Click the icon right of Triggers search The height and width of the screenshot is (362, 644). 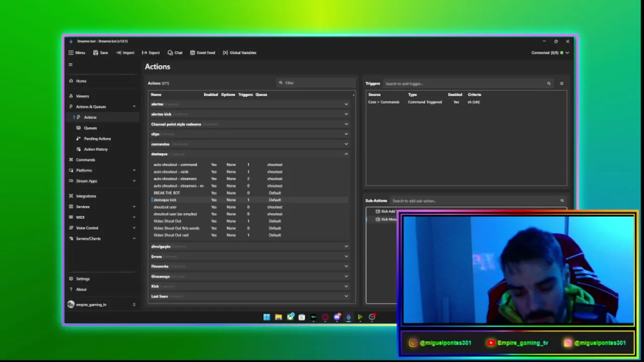tap(561, 83)
